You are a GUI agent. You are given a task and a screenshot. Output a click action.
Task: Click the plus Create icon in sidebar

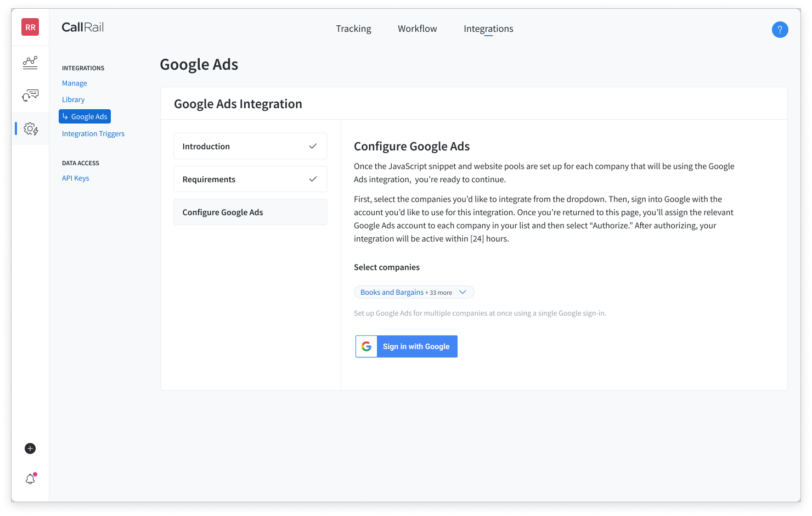(30, 448)
